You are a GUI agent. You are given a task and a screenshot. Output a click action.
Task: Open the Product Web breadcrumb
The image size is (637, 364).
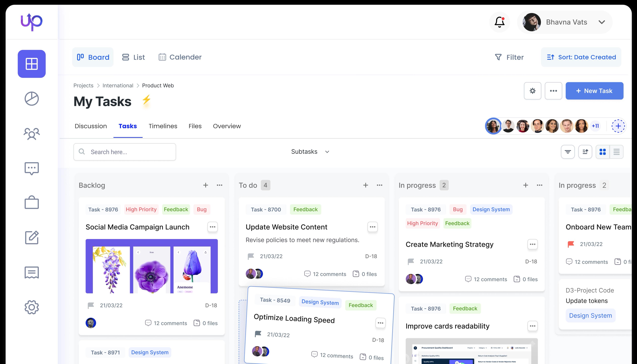pyautogui.click(x=158, y=86)
